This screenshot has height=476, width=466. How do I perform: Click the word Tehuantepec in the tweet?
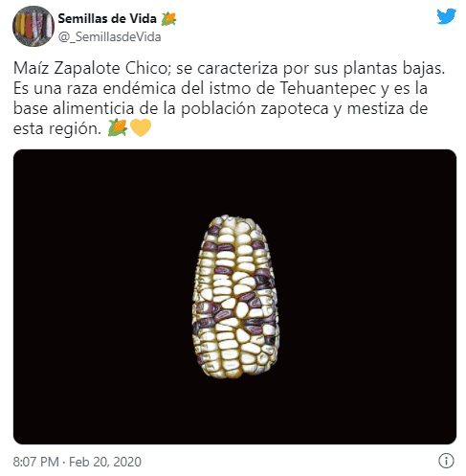(328, 88)
